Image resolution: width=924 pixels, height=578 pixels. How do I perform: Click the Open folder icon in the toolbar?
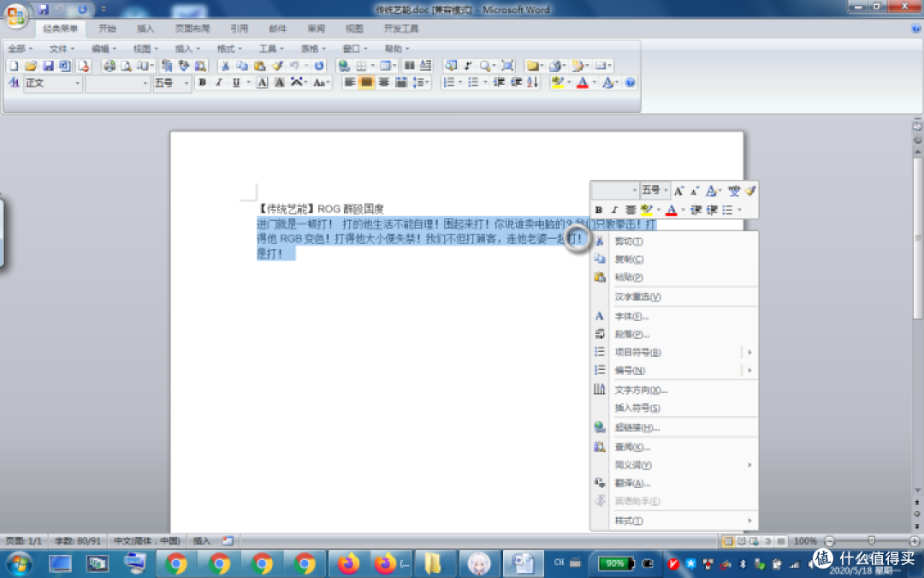click(31, 65)
